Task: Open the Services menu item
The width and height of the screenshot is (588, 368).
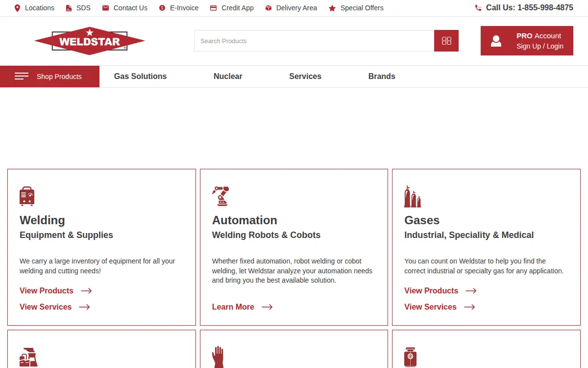Action: pos(305,77)
